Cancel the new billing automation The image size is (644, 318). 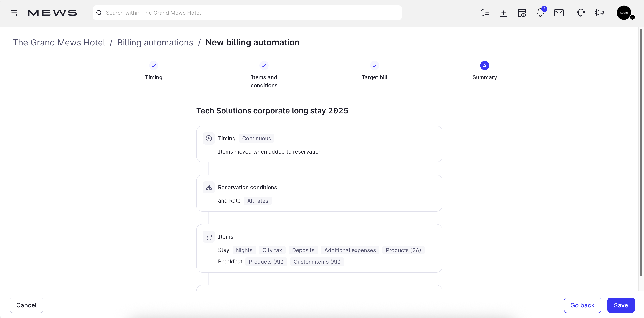point(27,305)
